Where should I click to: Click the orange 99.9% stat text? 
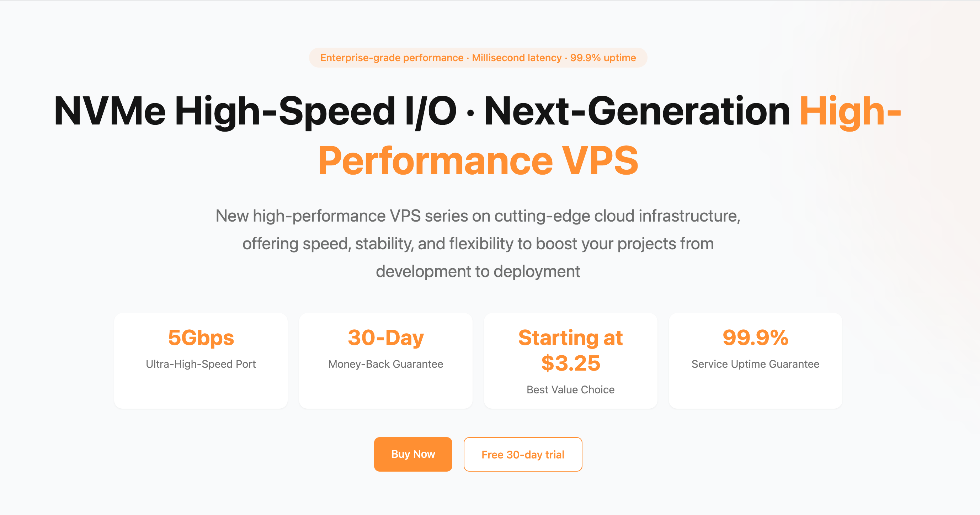tap(755, 337)
